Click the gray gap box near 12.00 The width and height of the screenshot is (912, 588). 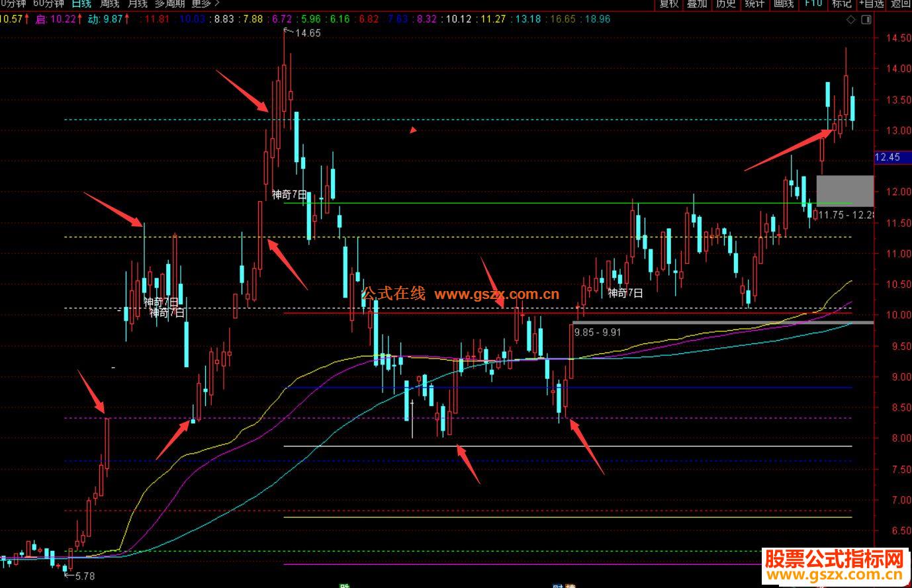(845, 191)
